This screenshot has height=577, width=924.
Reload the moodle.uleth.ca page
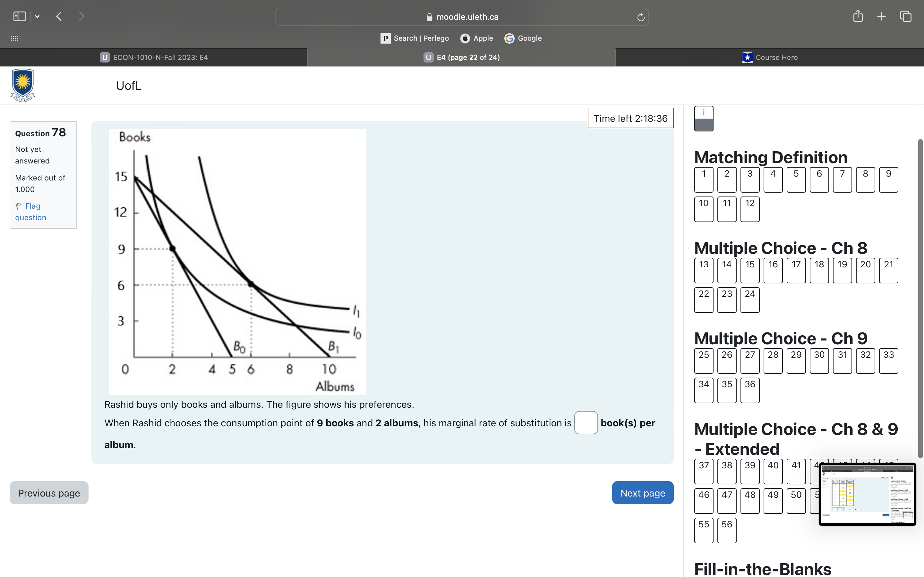click(641, 17)
